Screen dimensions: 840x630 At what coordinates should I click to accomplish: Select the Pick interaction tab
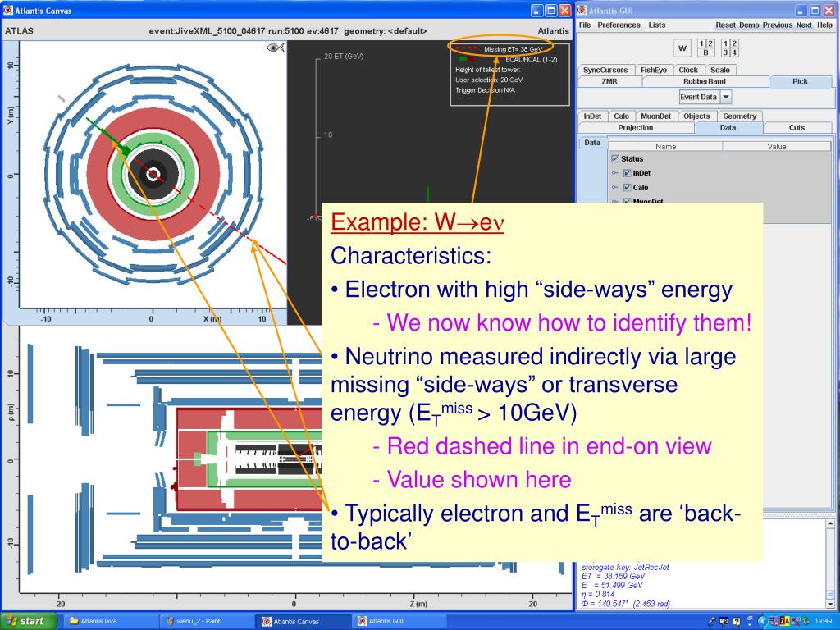[801, 81]
